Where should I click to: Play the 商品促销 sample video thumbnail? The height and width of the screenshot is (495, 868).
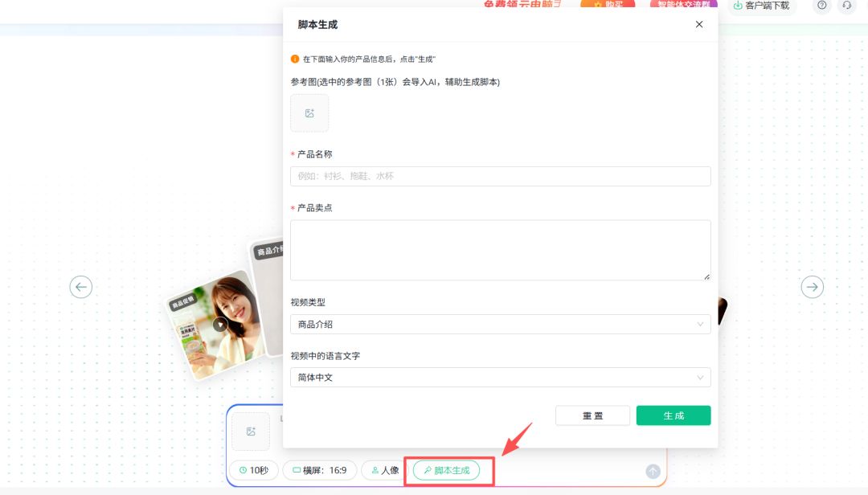(x=220, y=325)
